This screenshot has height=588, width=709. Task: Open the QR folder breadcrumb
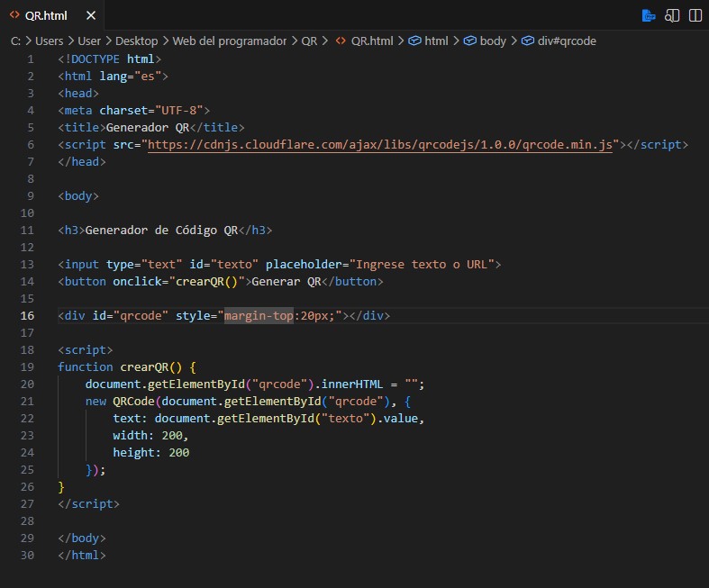click(309, 41)
